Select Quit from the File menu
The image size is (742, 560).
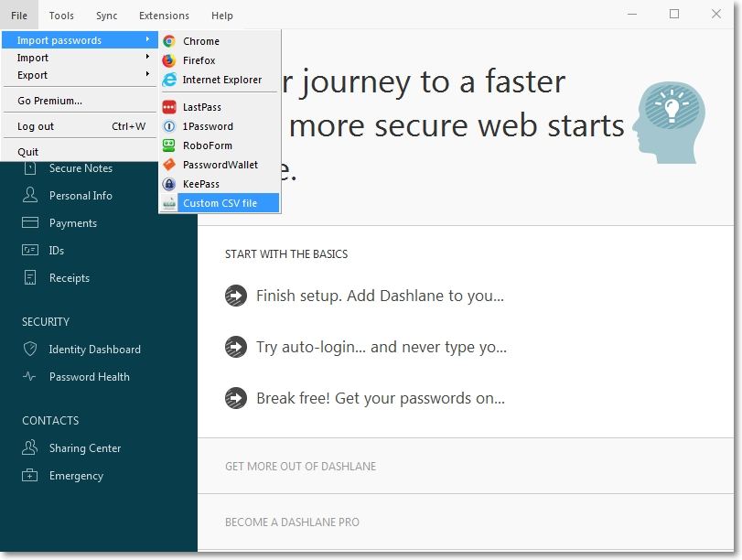click(80, 152)
